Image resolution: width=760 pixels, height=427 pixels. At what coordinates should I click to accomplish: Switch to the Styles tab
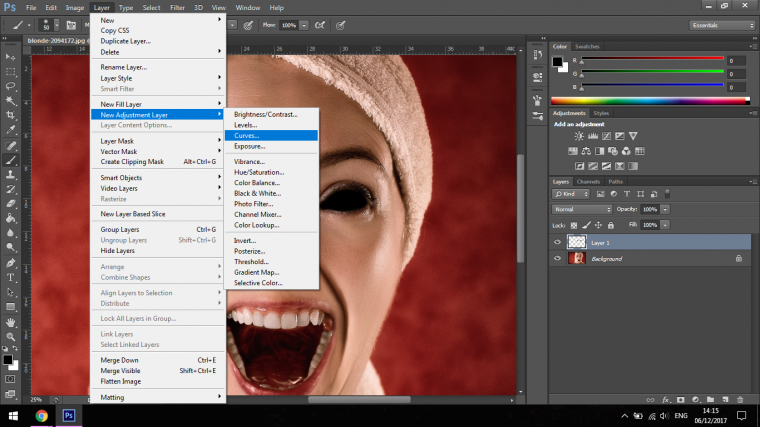tap(601, 113)
